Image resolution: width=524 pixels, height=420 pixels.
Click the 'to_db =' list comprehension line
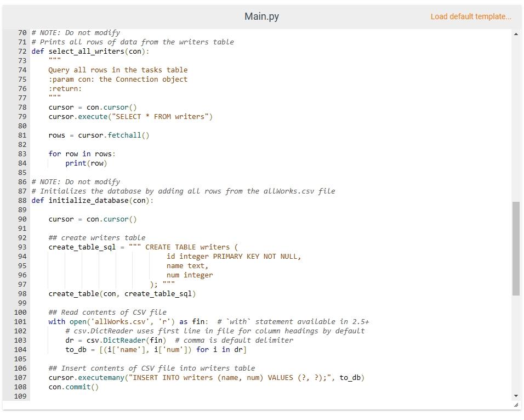point(156,350)
